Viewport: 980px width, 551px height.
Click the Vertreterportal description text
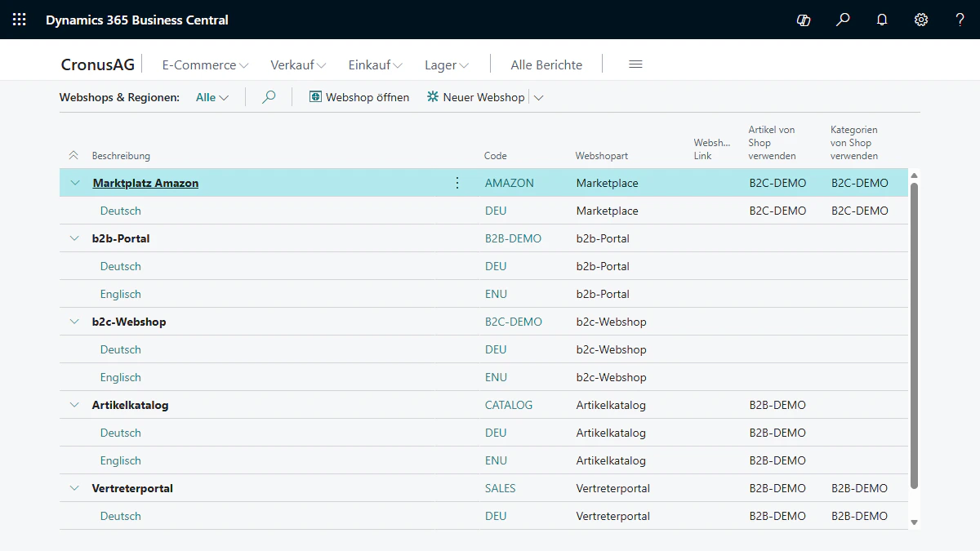coord(132,488)
